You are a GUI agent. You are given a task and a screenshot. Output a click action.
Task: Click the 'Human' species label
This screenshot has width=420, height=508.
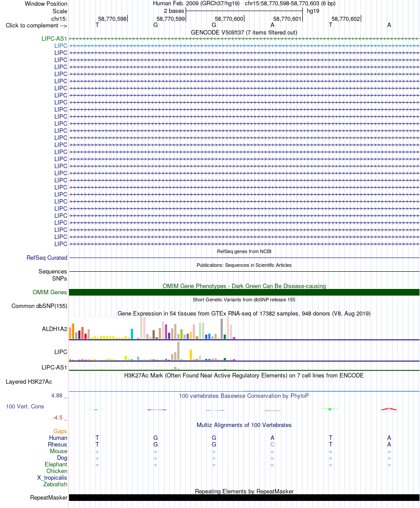pyautogui.click(x=58, y=438)
